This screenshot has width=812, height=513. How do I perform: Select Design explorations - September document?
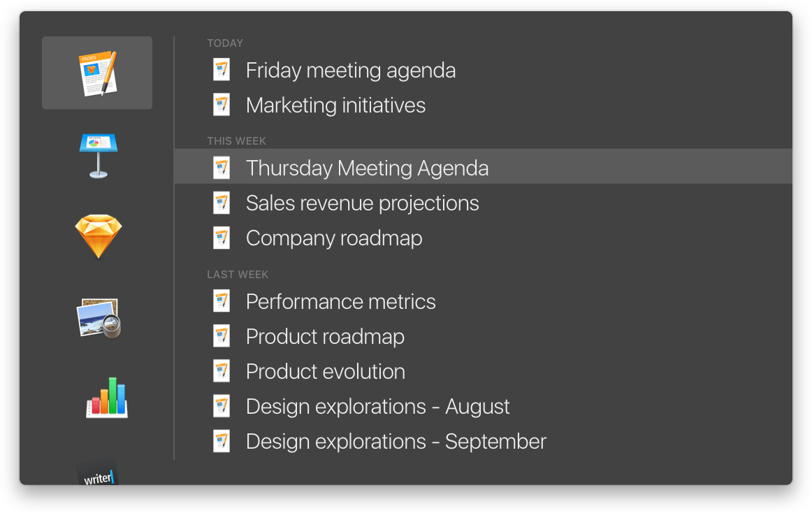396,441
